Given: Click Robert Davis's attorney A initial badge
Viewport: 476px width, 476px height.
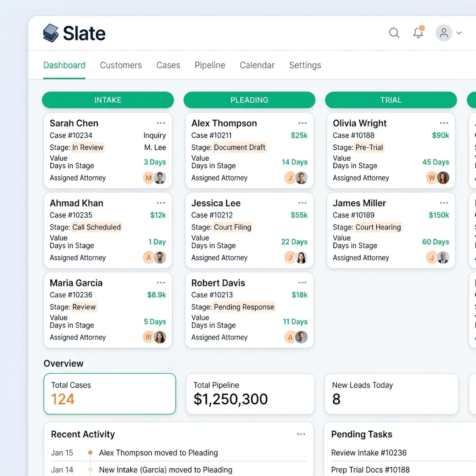Looking at the screenshot, I should tap(290, 337).
